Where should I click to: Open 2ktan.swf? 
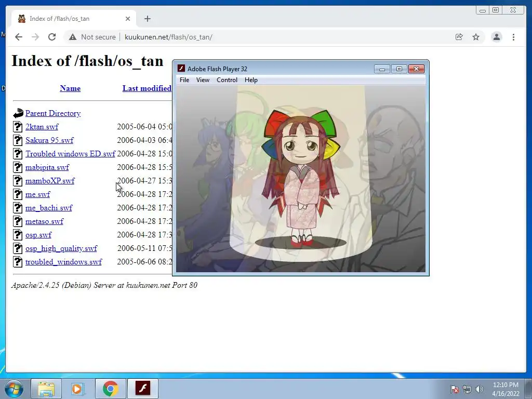tap(42, 127)
